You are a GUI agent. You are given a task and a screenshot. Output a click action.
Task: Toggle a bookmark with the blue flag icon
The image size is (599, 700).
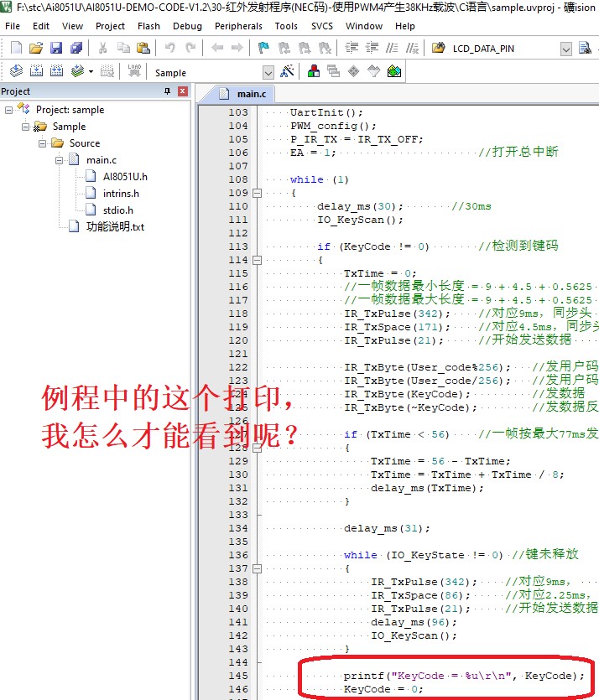(263, 49)
